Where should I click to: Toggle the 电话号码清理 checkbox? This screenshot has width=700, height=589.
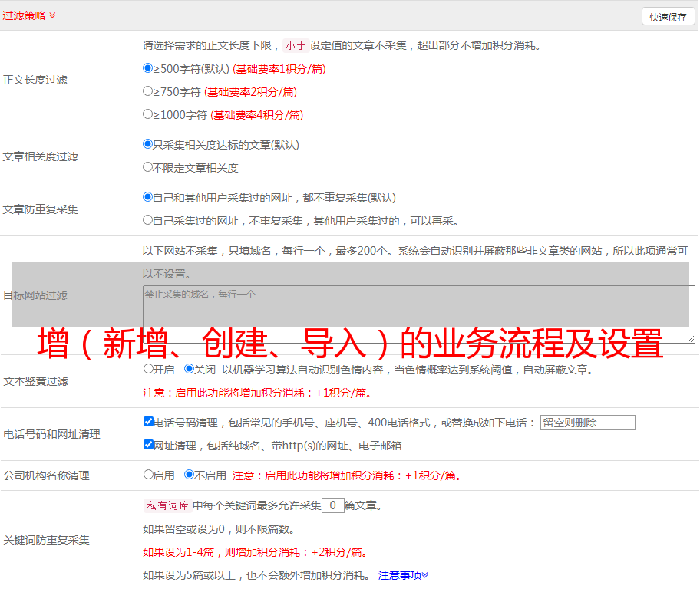[148, 422]
